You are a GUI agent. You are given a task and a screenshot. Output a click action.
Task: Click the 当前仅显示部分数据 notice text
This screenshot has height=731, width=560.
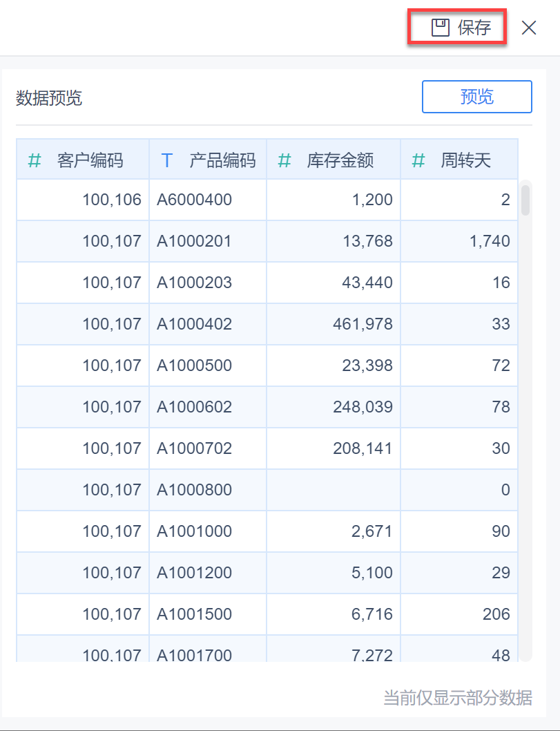pos(458,698)
